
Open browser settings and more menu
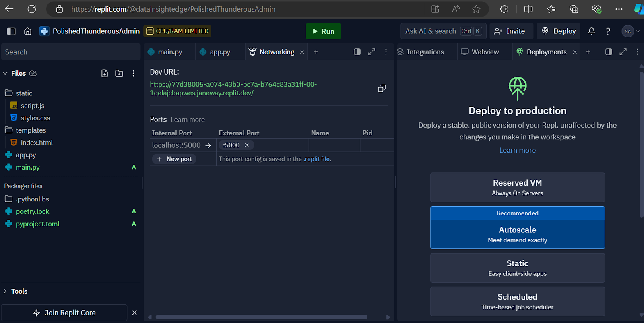[x=619, y=9]
